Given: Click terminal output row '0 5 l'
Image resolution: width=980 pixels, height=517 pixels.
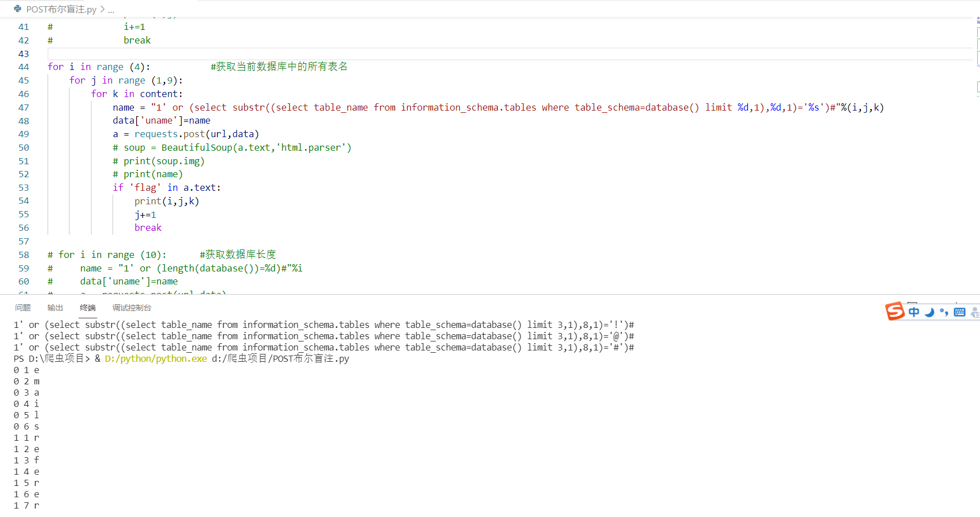Looking at the screenshot, I should tap(27, 415).
